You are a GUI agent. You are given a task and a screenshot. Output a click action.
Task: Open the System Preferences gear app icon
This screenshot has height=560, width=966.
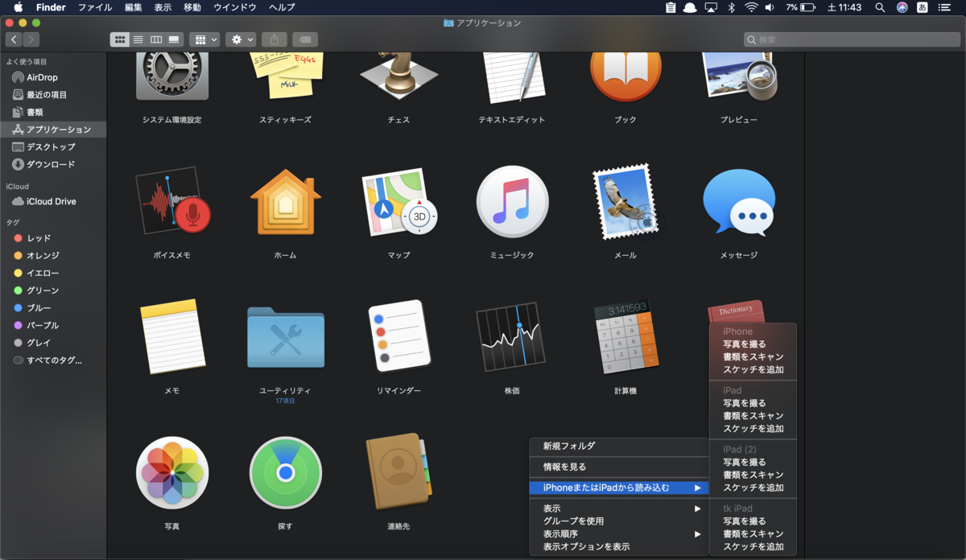[x=172, y=76]
